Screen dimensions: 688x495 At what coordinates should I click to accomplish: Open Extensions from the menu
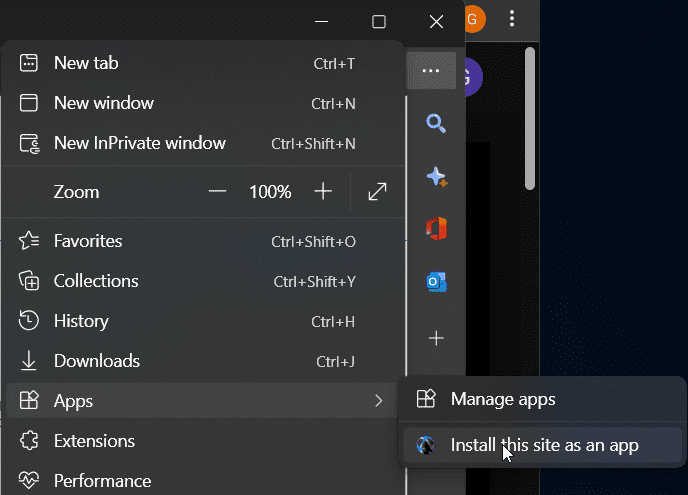(203, 441)
